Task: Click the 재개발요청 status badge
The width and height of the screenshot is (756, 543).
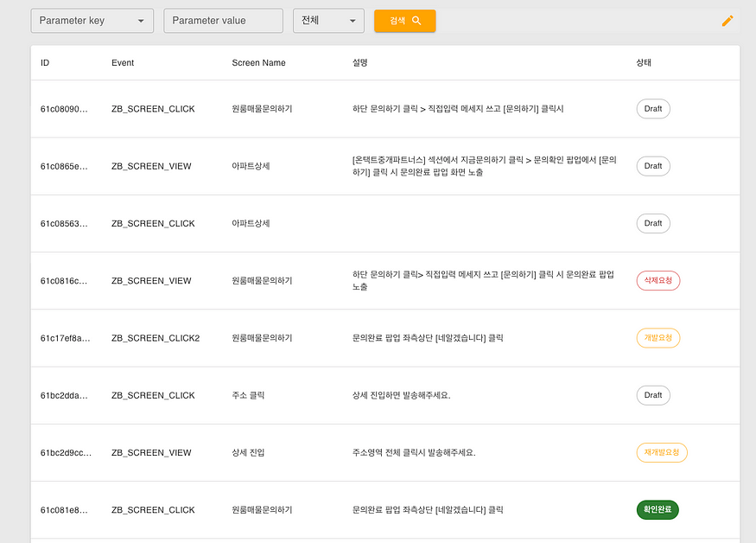Action: click(x=662, y=452)
